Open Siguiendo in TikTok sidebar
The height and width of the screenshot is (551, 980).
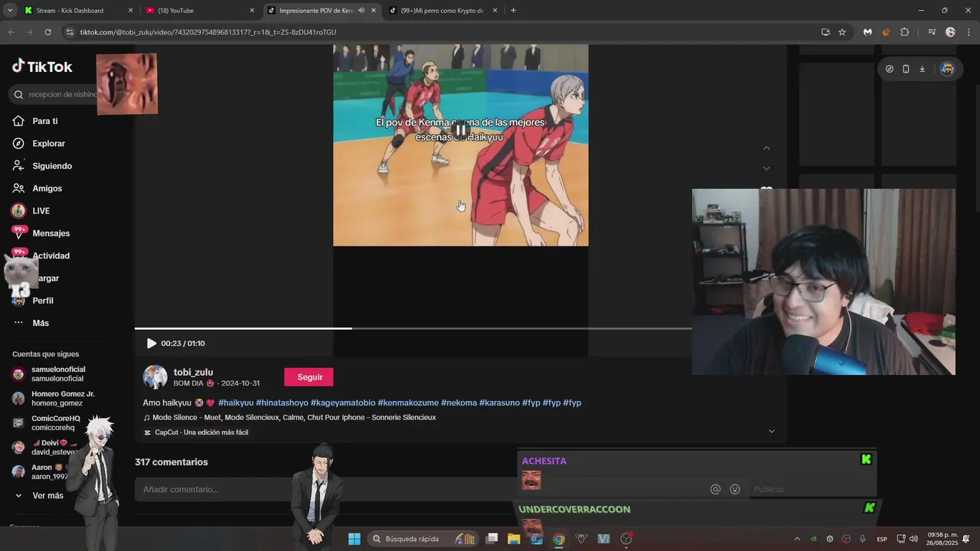point(52,166)
